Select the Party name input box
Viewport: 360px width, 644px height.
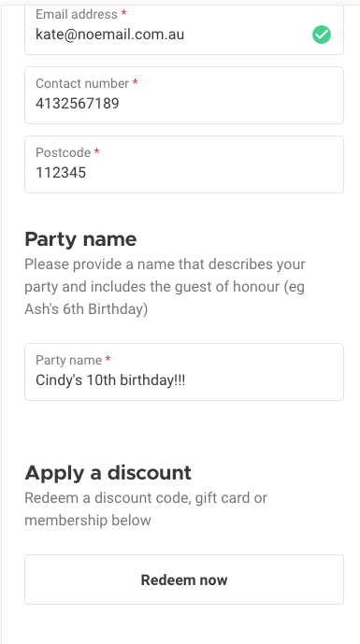coord(184,372)
